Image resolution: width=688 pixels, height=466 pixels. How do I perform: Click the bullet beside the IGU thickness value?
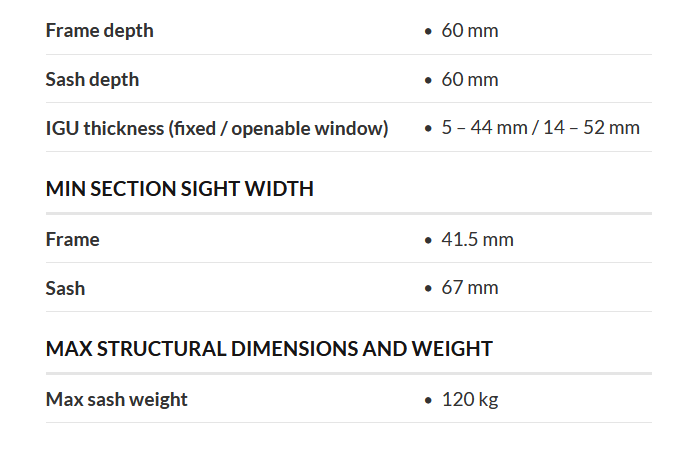(x=429, y=129)
